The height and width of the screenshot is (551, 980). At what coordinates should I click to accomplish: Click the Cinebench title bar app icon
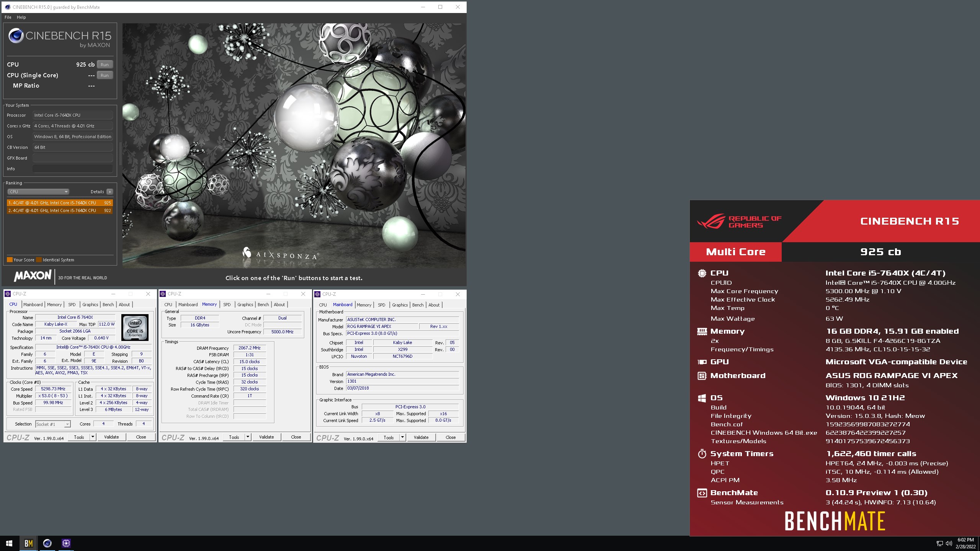pyautogui.click(x=7, y=7)
